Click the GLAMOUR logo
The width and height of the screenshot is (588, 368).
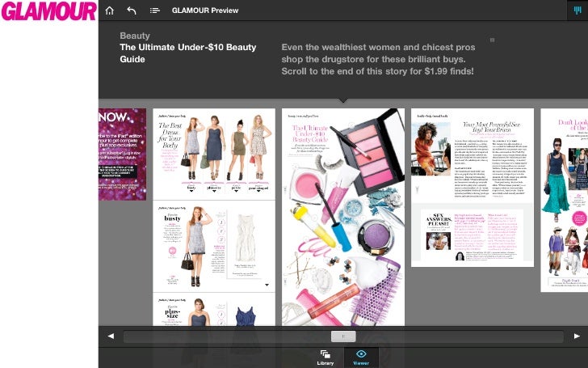(48, 11)
